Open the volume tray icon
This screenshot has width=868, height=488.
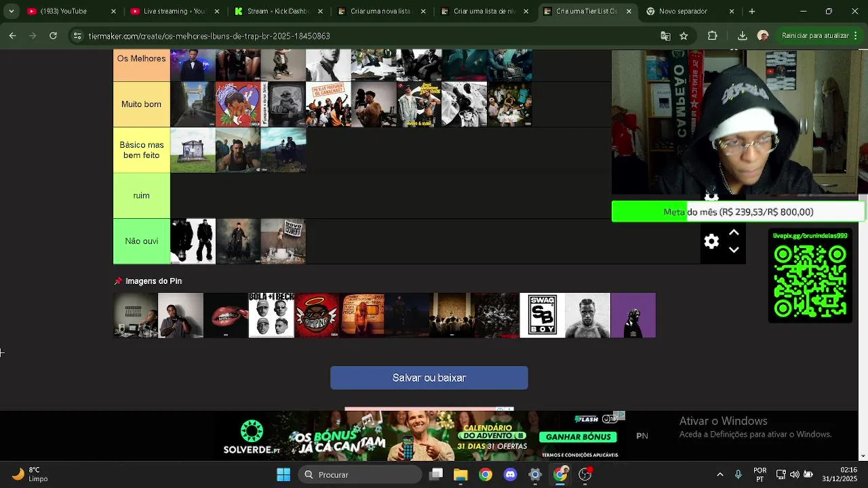click(x=795, y=474)
